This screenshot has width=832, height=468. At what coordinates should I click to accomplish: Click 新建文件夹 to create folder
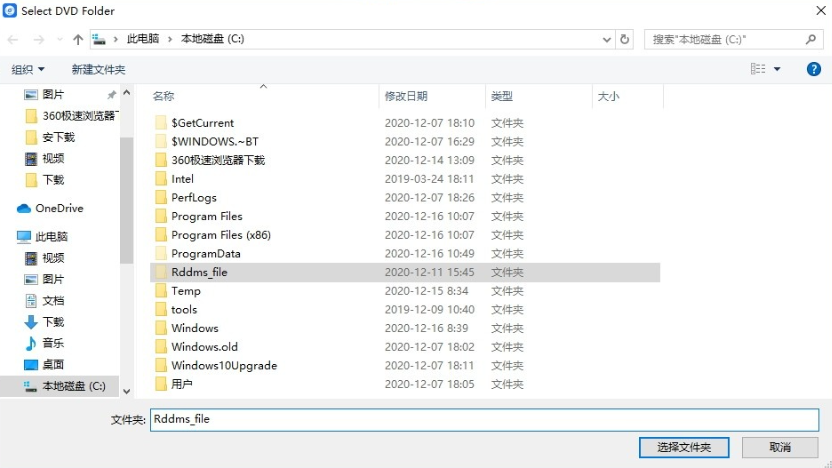pos(98,69)
